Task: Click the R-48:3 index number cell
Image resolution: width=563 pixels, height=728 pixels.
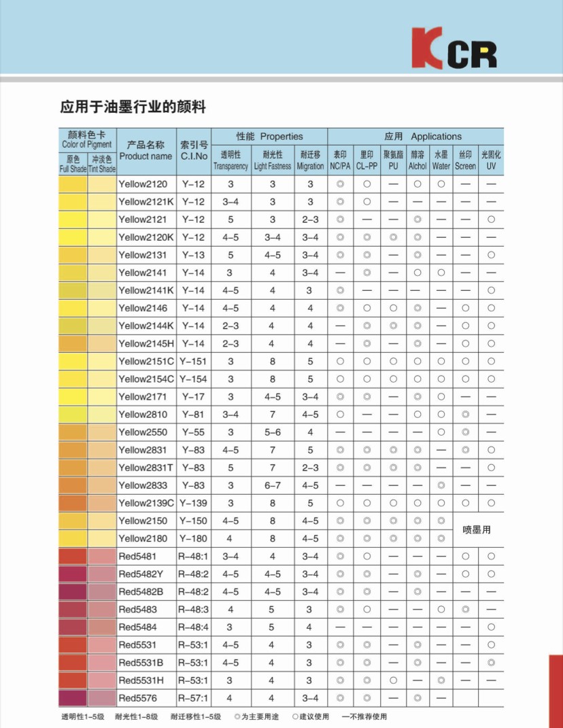Action: coord(193,609)
